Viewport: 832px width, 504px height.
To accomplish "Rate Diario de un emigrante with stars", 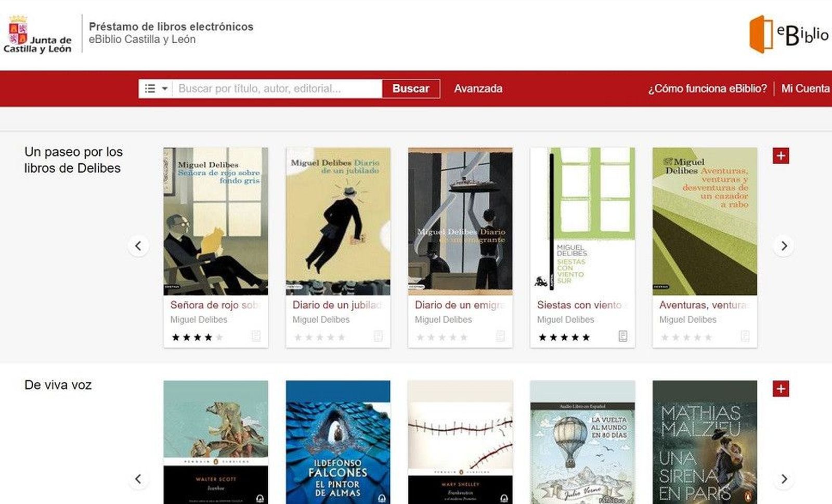I will coord(441,337).
